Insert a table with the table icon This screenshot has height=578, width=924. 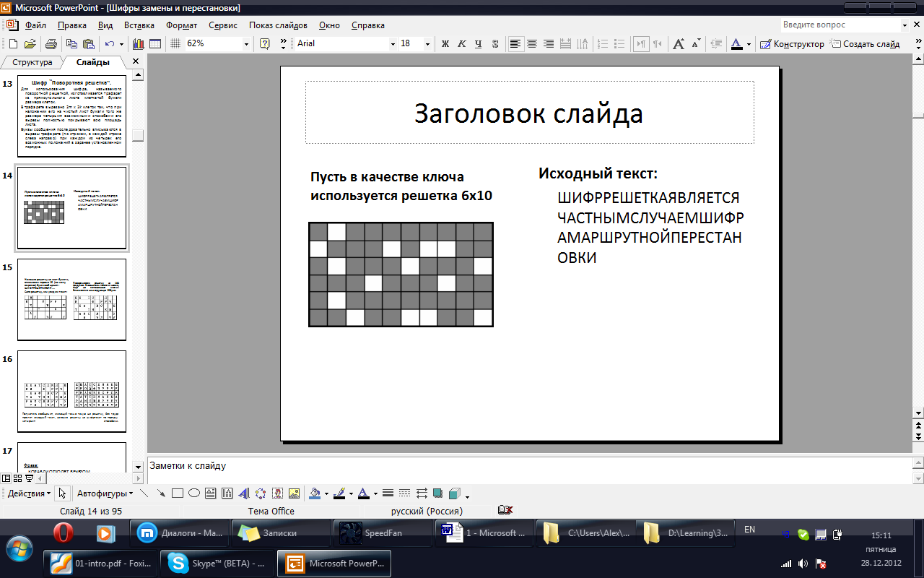click(155, 43)
